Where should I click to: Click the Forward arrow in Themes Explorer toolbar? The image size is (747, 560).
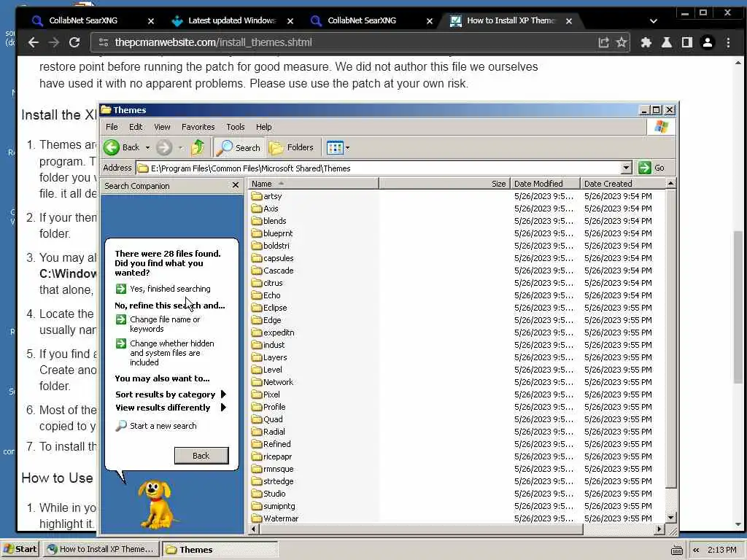coord(164,147)
